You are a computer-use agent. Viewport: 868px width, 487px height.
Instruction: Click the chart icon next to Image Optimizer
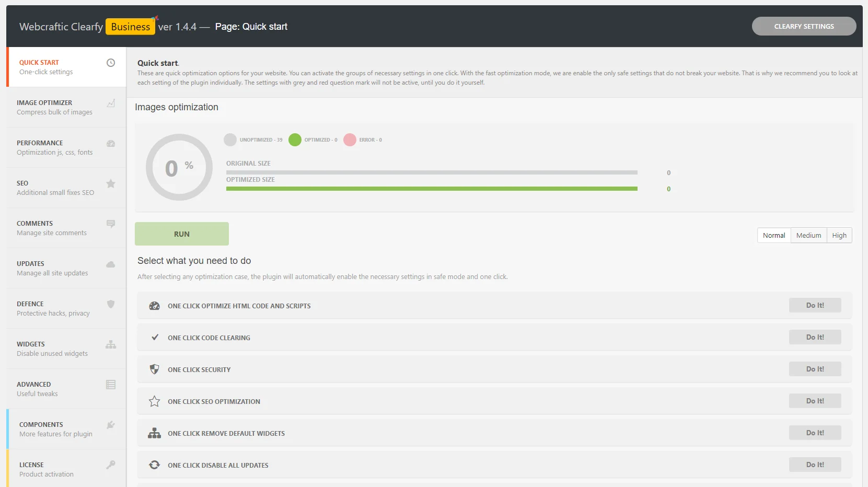pos(110,103)
